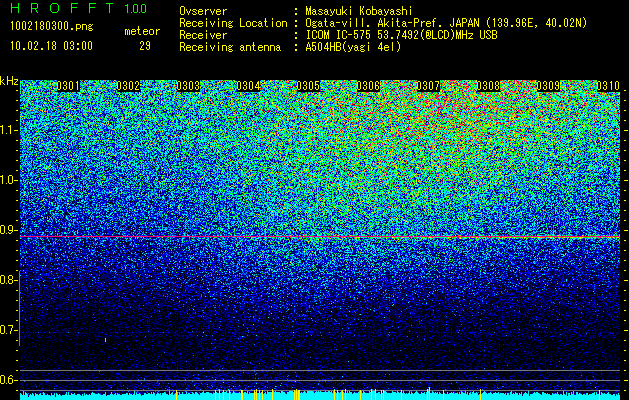Screen dimensions: 629x400
Task: Click the 0304 time marker
Action: click(x=248, y=86)
